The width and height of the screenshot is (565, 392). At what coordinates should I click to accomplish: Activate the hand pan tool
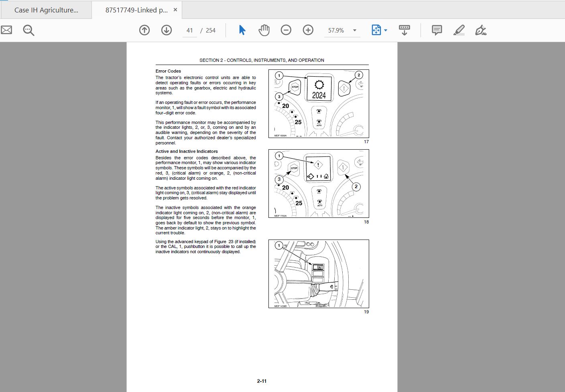coord(264,30)
